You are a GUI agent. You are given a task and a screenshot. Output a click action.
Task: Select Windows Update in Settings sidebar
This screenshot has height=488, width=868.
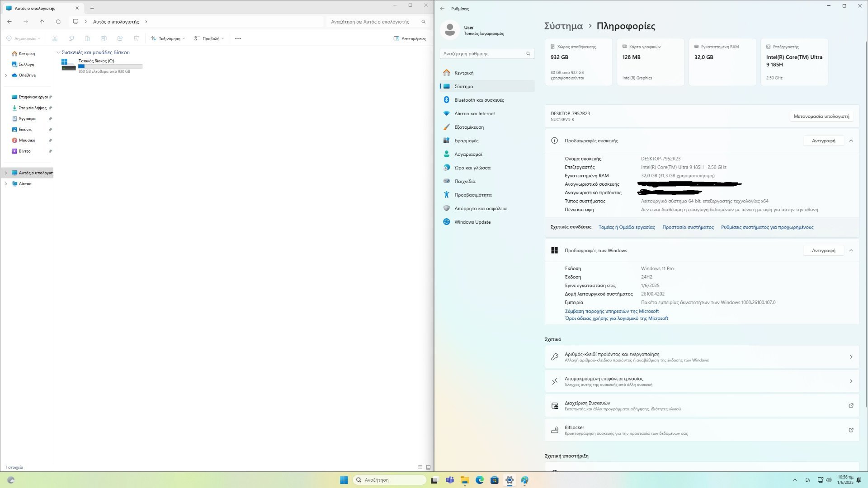487,222
